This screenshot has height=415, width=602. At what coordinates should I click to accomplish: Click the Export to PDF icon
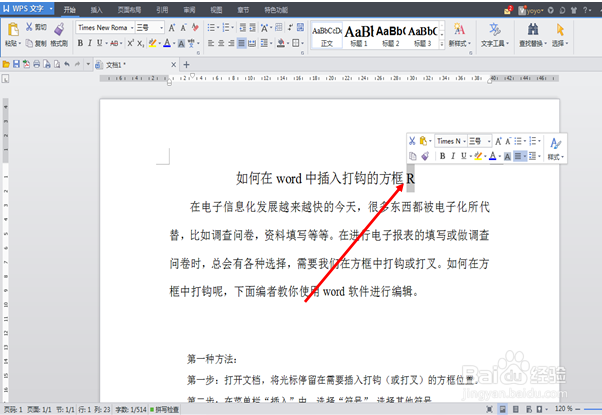tap(26, 64)
